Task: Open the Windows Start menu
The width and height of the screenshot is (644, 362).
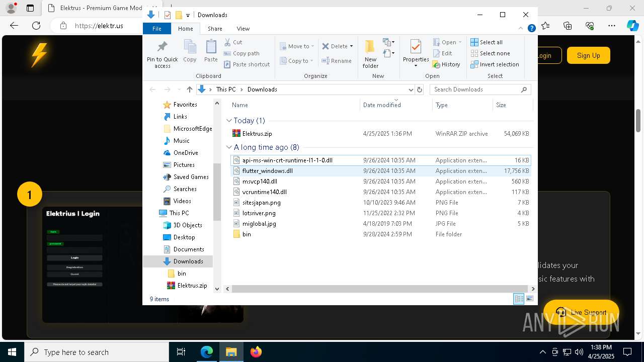Action: point(12,352)
